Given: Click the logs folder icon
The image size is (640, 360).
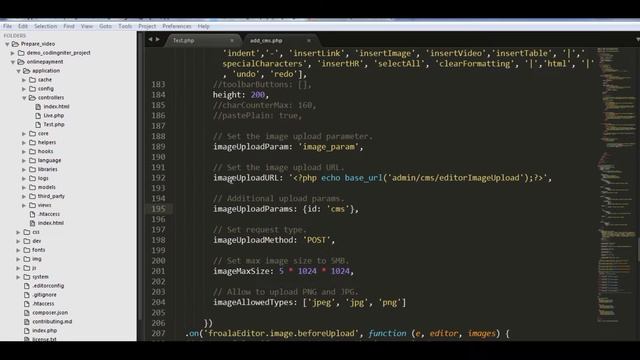Looking at the screenshot, I should (33, 178).
